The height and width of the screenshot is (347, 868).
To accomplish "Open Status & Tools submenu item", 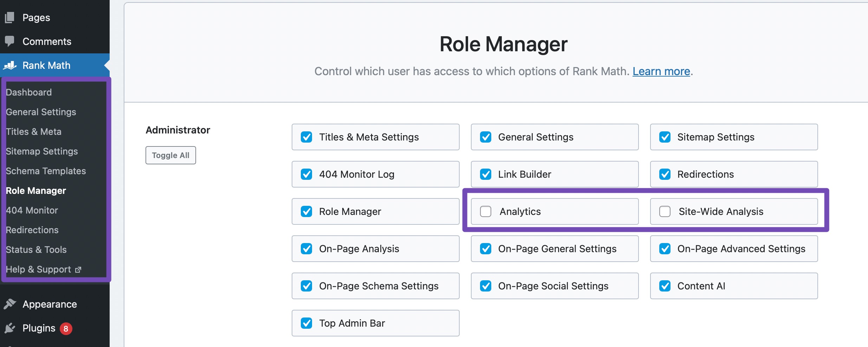I will click(36, 250).
